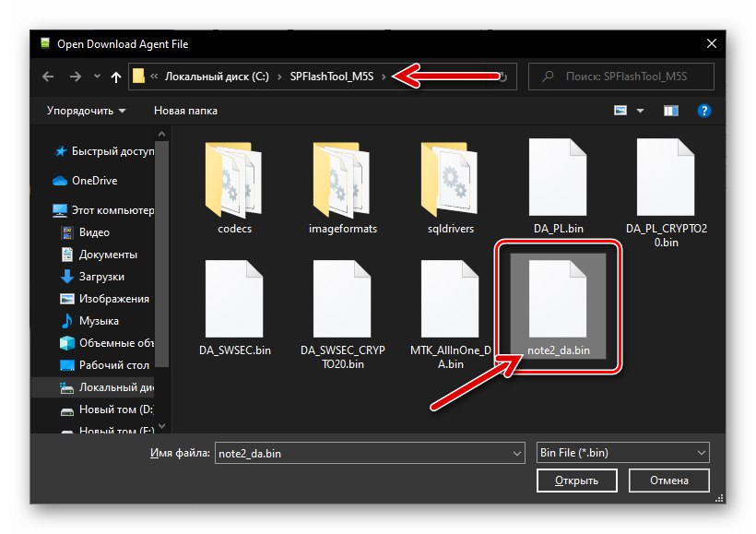Create a folder with Новая папка
The height and width of the screenshot is (534, 756).
click(x=185, y=111)
